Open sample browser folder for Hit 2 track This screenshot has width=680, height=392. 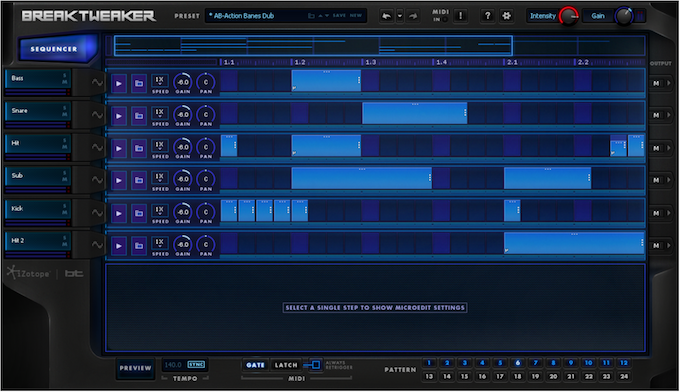click(x=139, y=245)
